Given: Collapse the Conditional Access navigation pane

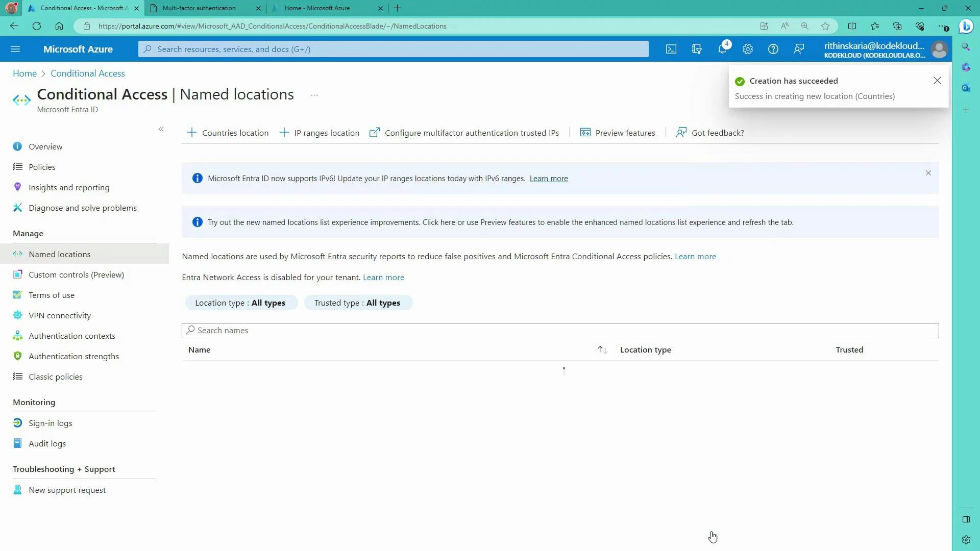Looking at the screenshot, I should click(x=161, y=130).
